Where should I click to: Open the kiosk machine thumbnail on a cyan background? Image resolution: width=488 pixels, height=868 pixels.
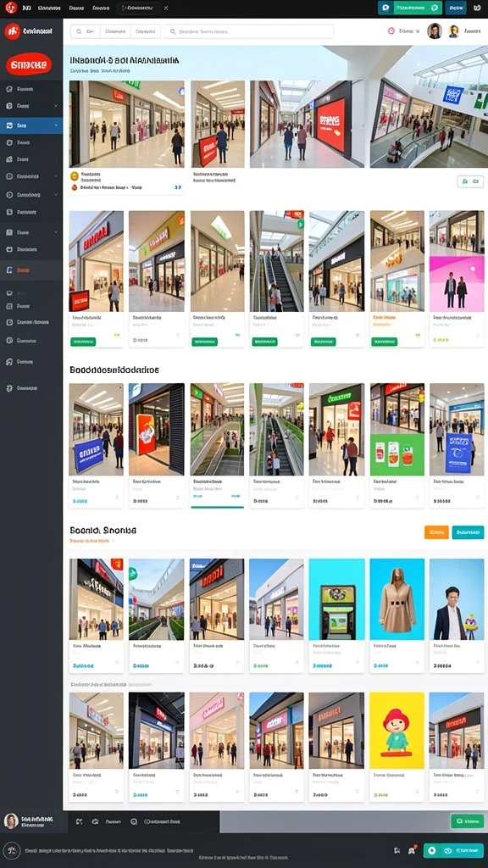tap(336, 599)
